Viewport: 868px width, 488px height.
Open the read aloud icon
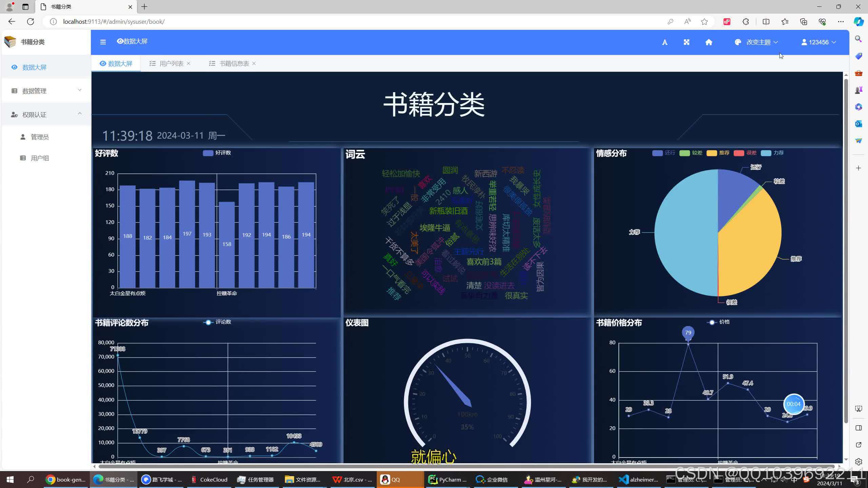(687, 22)
